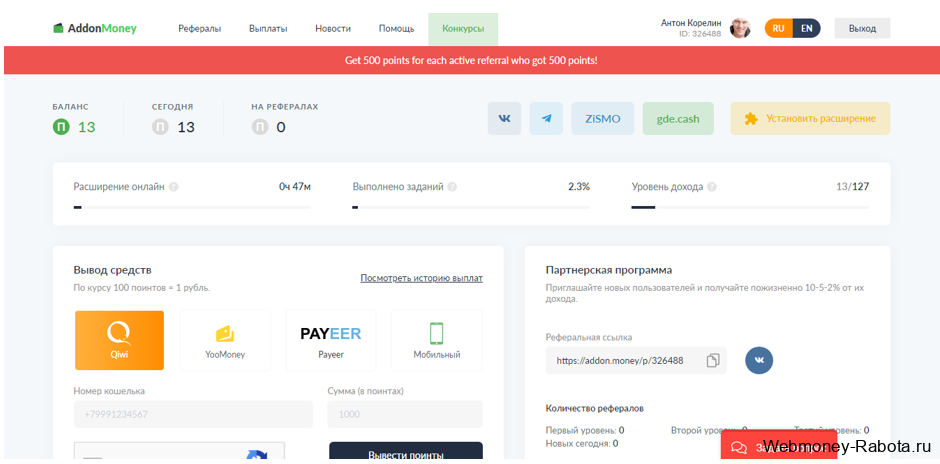Click the 13/127 income level value
Viewport: 940px width, 464px height.
[852, 186]
